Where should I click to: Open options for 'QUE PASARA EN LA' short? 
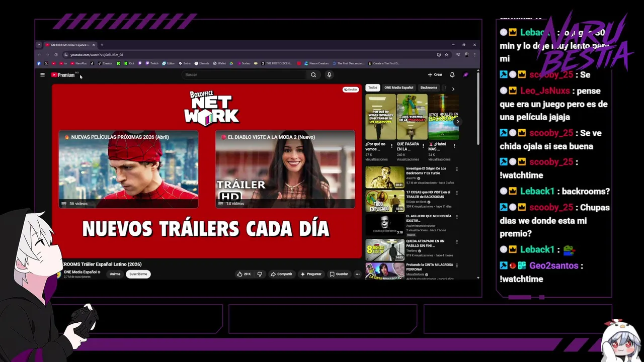[x=423, y=146]
